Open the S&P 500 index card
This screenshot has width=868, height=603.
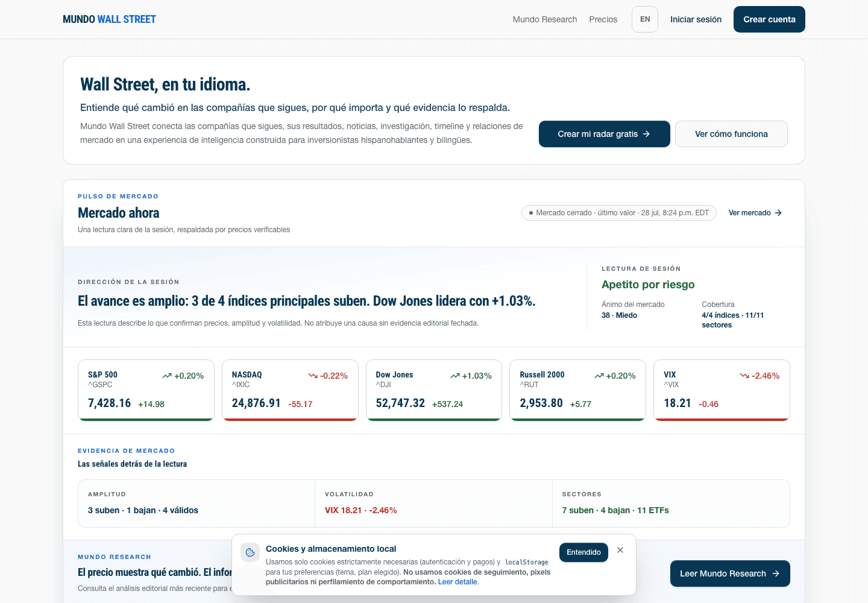point(146,390)
